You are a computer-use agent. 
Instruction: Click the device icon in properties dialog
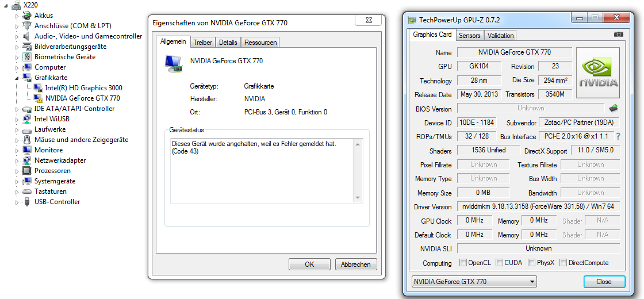(174, 64)
